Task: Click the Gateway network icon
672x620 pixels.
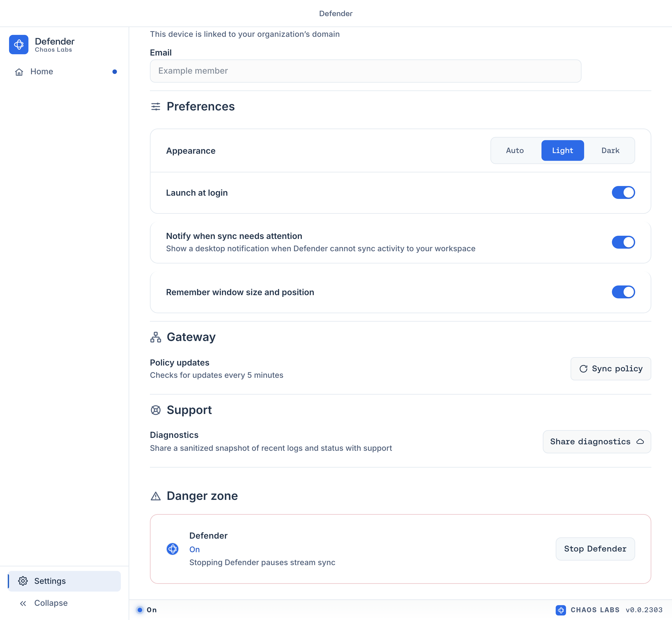Action: coord(156,337)
